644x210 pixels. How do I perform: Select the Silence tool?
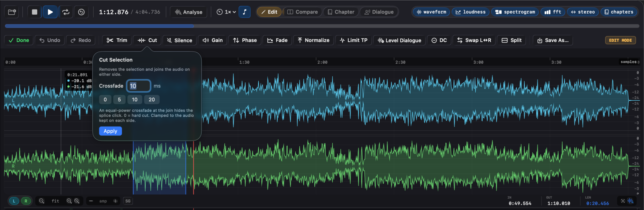pos(180,40)
